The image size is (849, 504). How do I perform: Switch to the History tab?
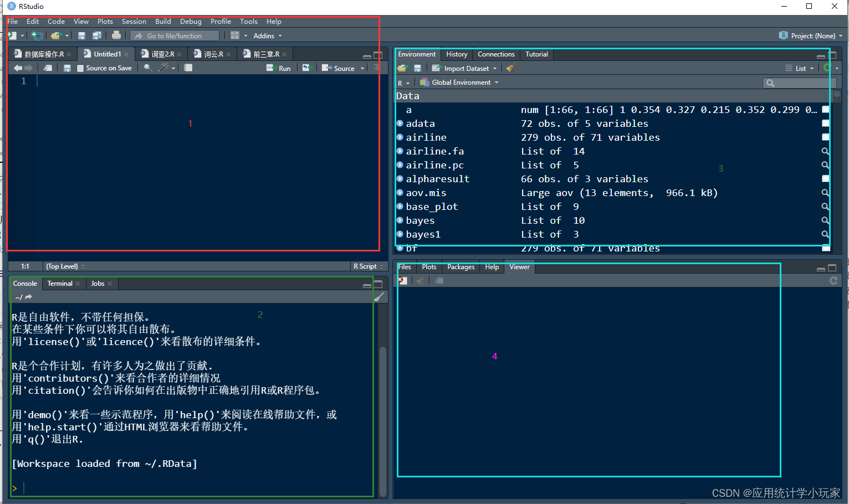tap(457, 54)
